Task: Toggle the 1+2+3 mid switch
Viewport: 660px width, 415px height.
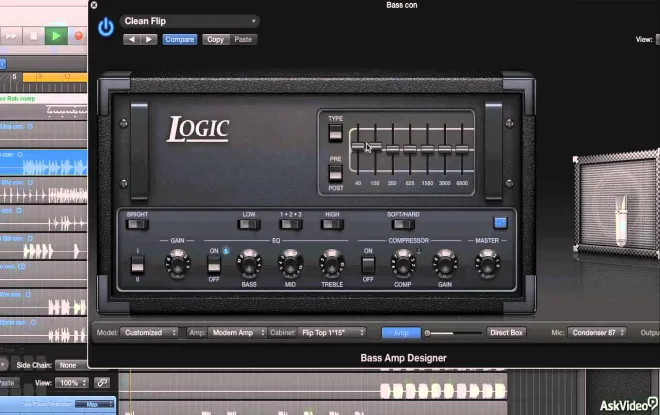Action: click(x=290, y=225)
